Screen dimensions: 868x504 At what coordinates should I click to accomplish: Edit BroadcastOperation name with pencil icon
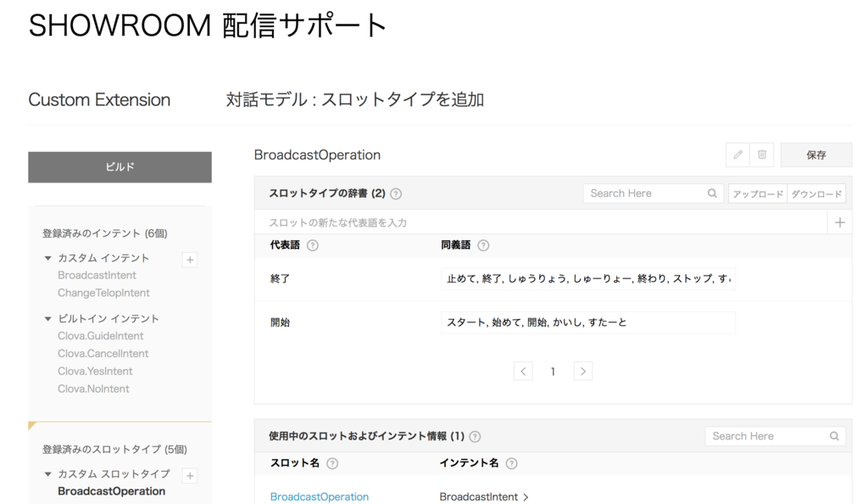(737, 154)
